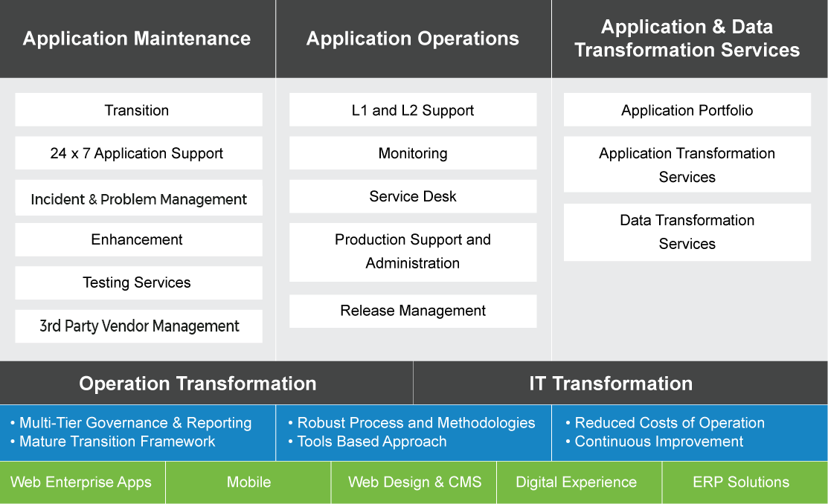Open the Application Maintenance header
Screen dimensions: 828x504
[137, 39]
